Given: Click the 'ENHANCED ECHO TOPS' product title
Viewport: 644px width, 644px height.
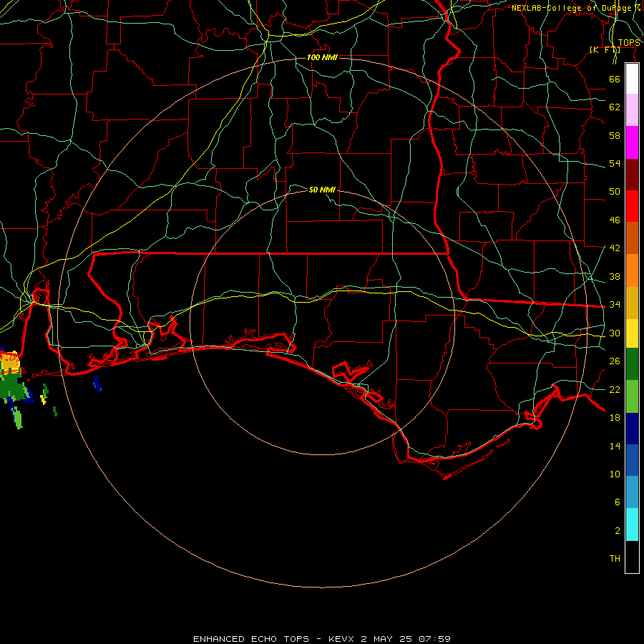Looking at the screenshot, I should tap(251, 639).
